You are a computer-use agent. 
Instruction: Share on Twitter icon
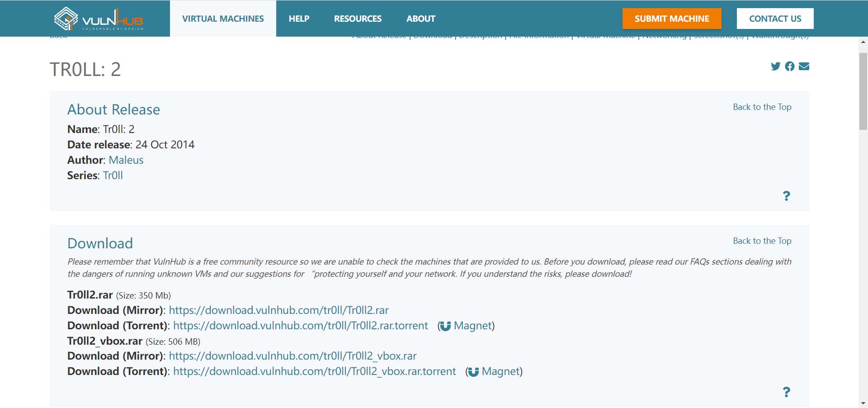[x=776, y=66]
